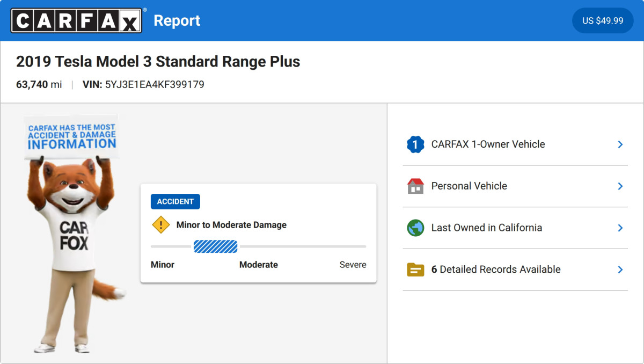Click the Personal Vehicle house icon
The image size is (644, 364).
(x=415, y=186)
